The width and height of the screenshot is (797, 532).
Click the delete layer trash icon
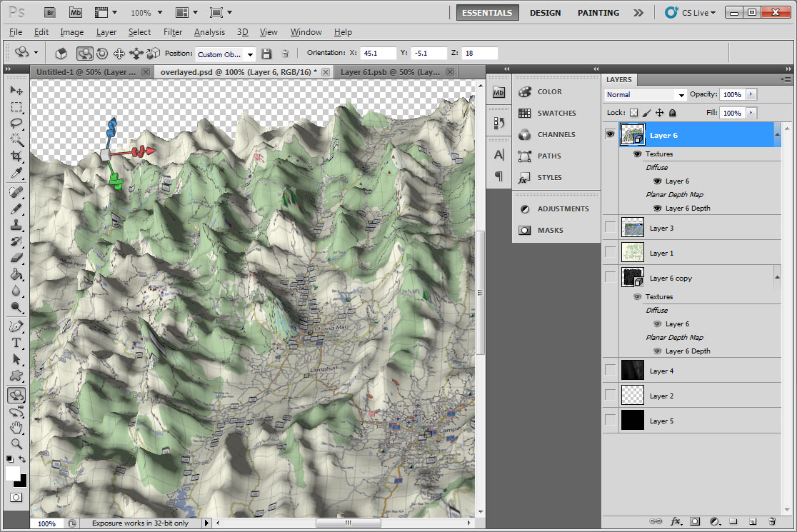[772, 522]
